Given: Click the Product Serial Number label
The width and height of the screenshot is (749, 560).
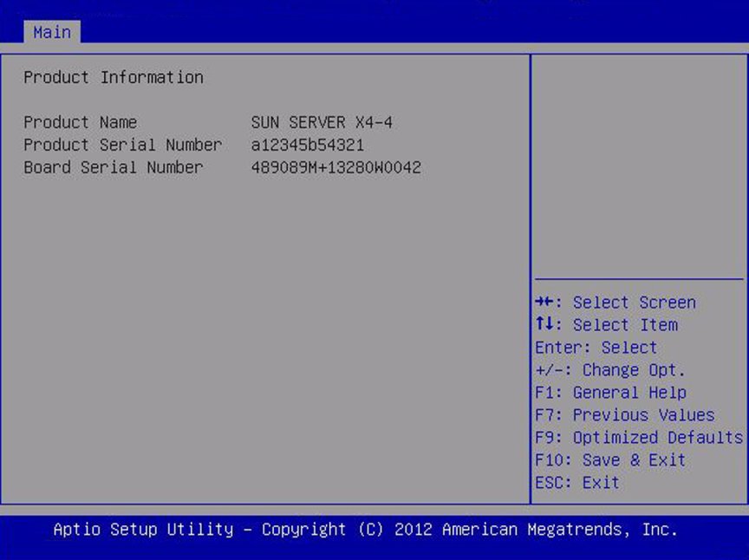Looking at the screenshot, I should coord(123,145).
